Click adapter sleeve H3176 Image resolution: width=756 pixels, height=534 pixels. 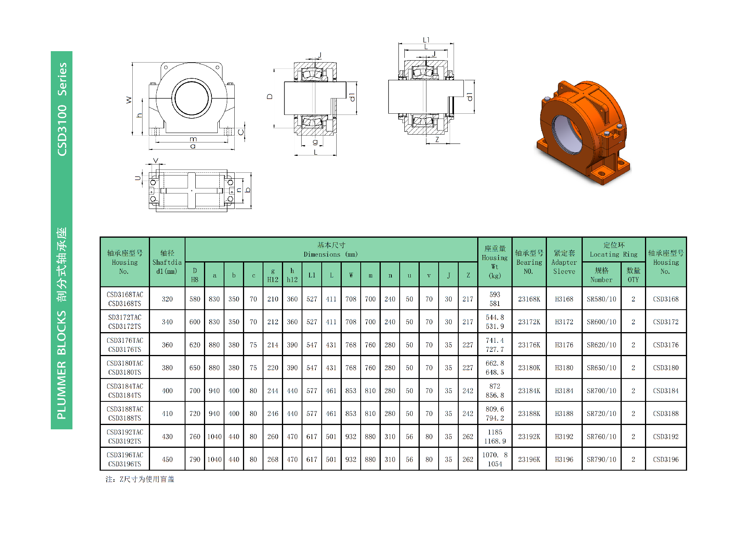pyautogui.click(x=564, y=345)
